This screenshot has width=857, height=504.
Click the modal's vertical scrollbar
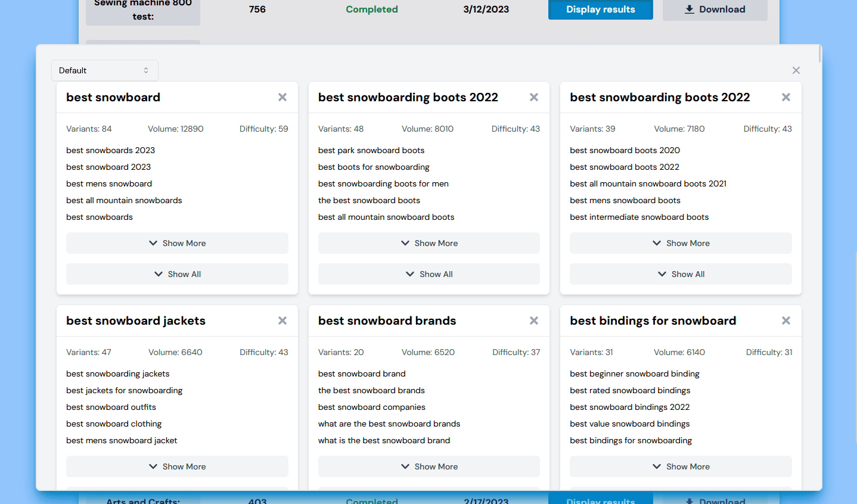820,55
